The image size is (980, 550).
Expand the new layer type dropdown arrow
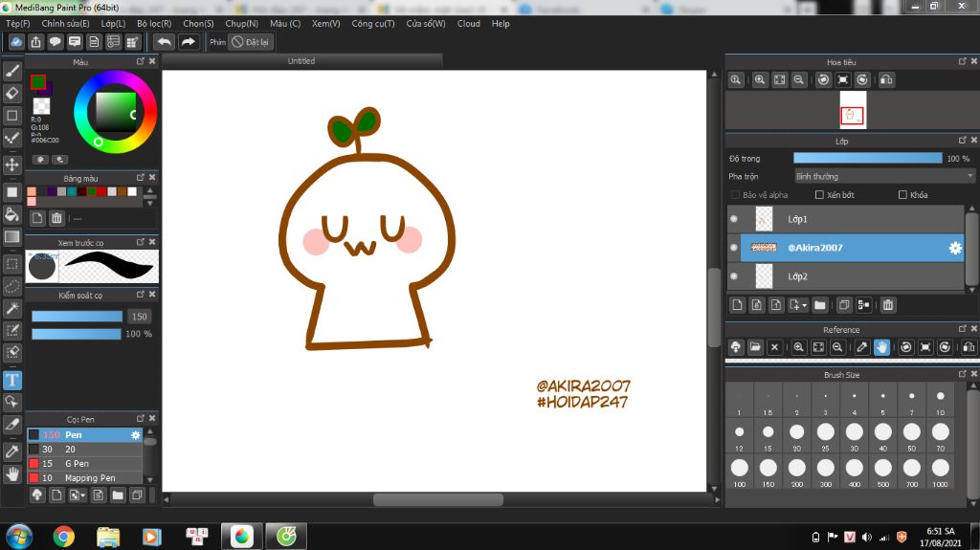coord(804,306)
